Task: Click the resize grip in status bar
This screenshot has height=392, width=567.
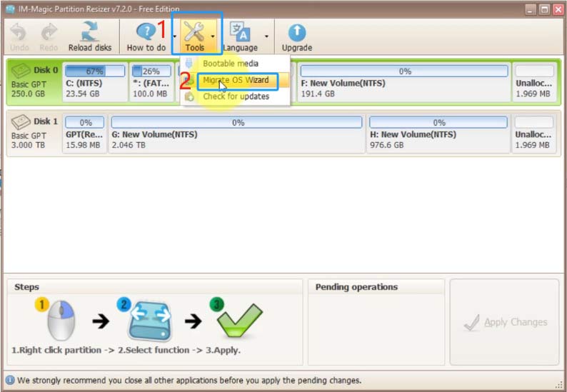Action: click(560, 385)
